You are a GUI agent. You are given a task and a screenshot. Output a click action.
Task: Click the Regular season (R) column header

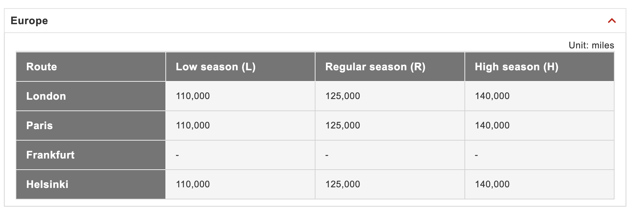coord(375,67)
